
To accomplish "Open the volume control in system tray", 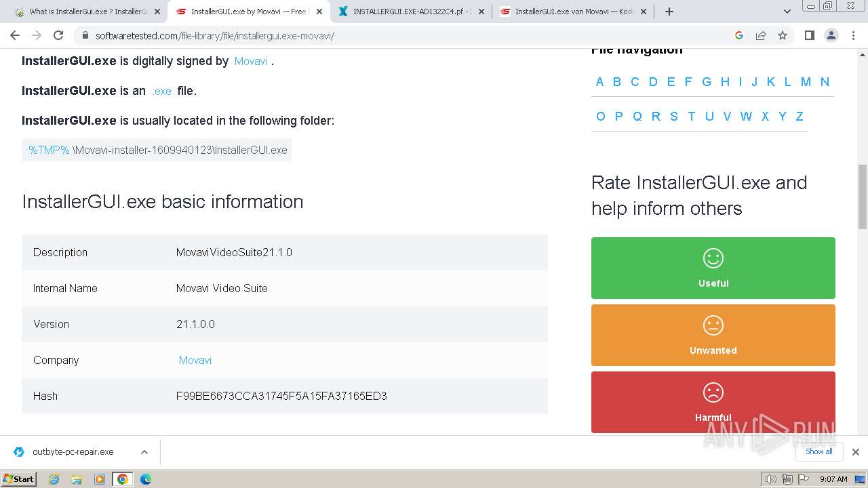I will click(771, 479).
